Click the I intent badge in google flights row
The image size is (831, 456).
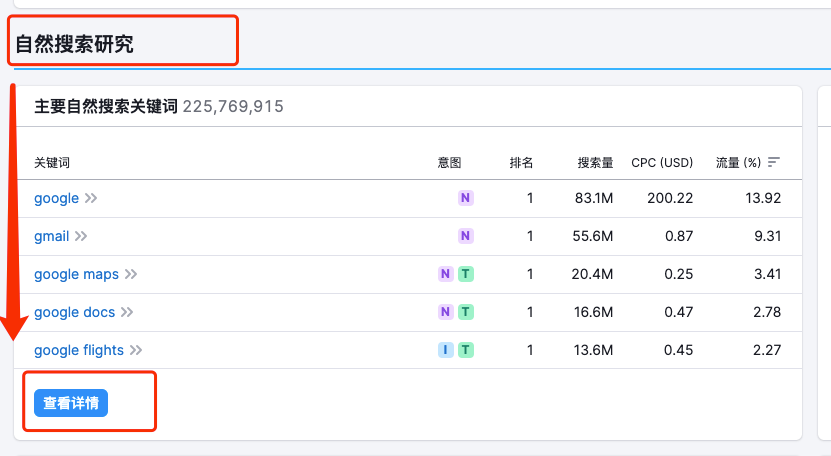(x=445, y=350)
